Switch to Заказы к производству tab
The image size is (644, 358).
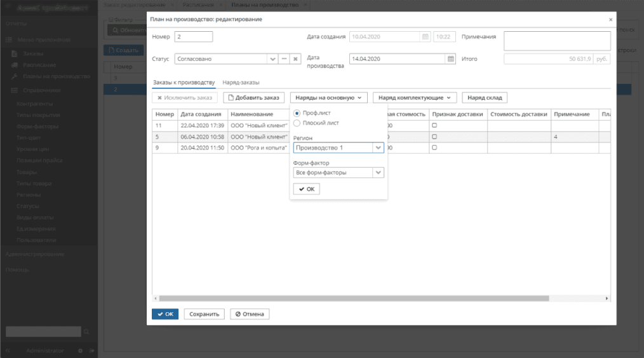coord(184,82)
